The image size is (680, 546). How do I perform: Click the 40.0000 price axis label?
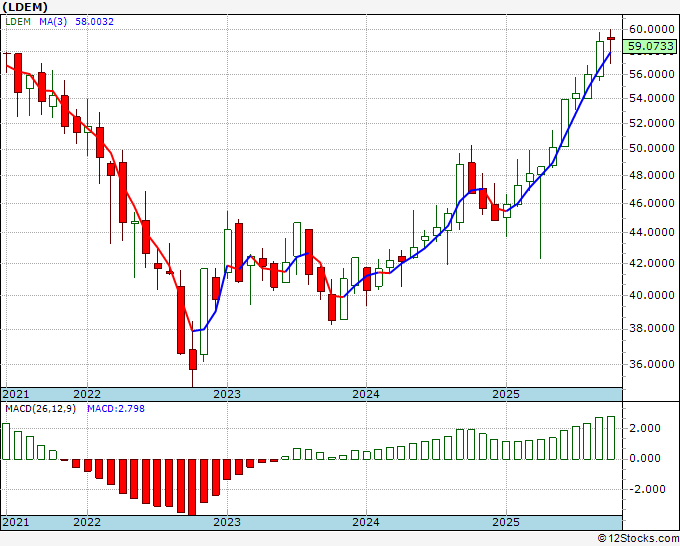[652, 295]
